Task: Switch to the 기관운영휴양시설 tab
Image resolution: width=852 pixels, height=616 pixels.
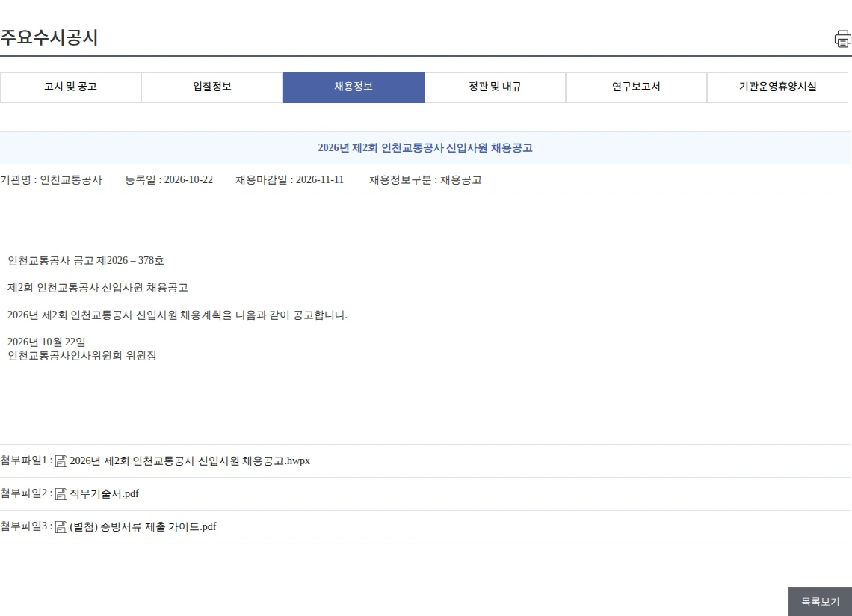Action: 777,87
